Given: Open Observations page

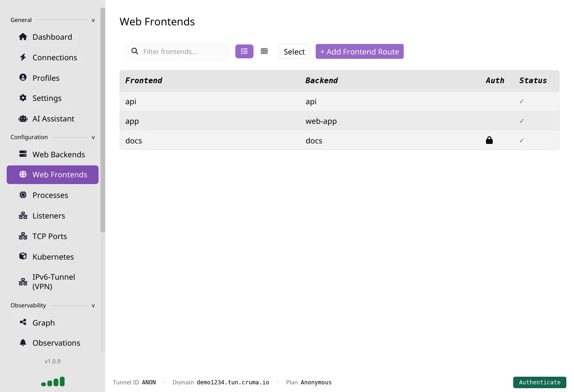Looking at the screenshot, I should [x=53, y=343].
